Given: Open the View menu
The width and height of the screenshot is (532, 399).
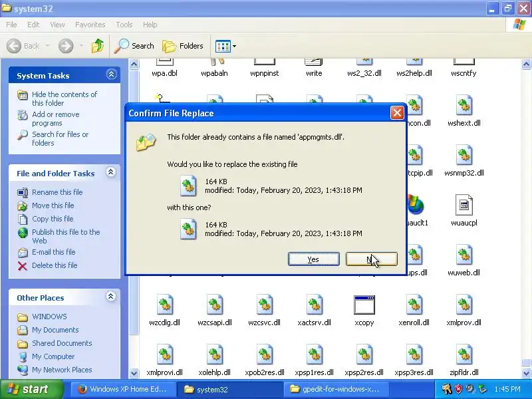Looking at the screenshot, I should pyautogui.click(x=57, y=25).
